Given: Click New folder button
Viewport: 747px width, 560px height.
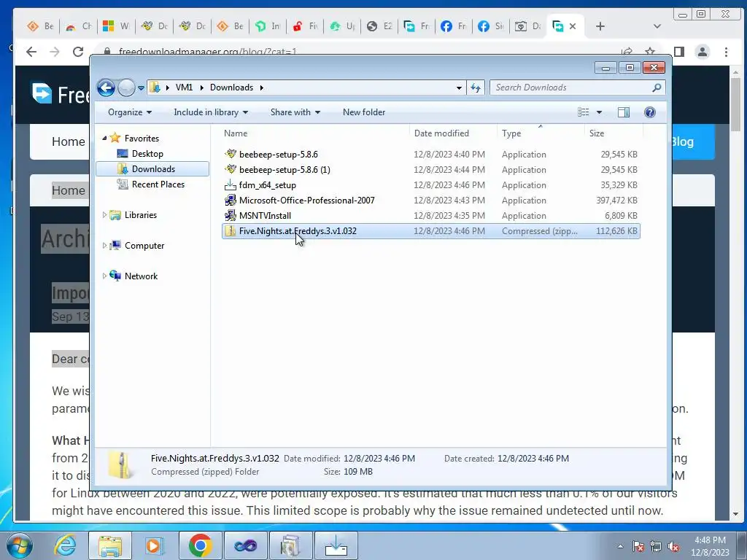Looking at the screenshot, I should tap(364, 112).
